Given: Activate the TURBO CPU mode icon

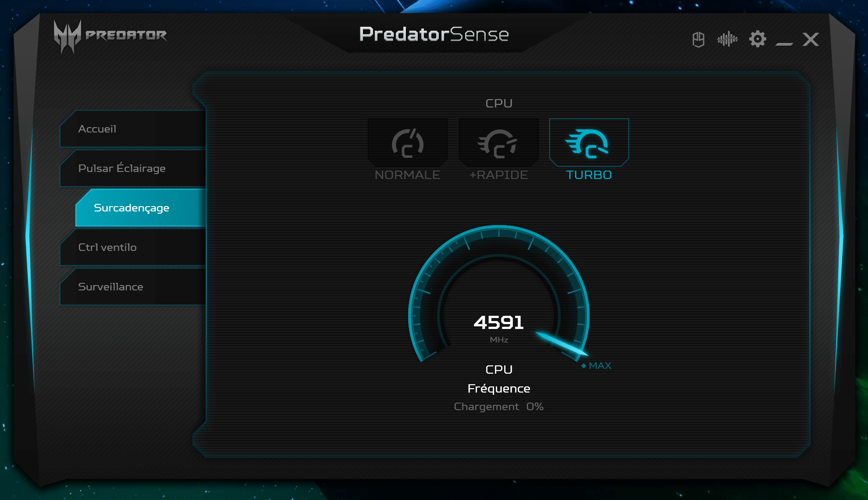Looking at the screenshot, I should click(x=589, y=143).
